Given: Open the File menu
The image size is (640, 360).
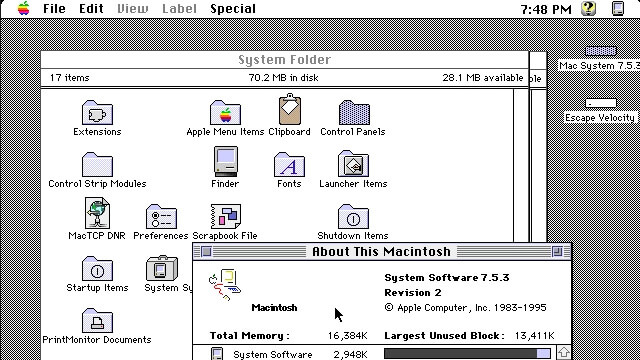Looking at the screenshot, I should [x=54, y=9].
